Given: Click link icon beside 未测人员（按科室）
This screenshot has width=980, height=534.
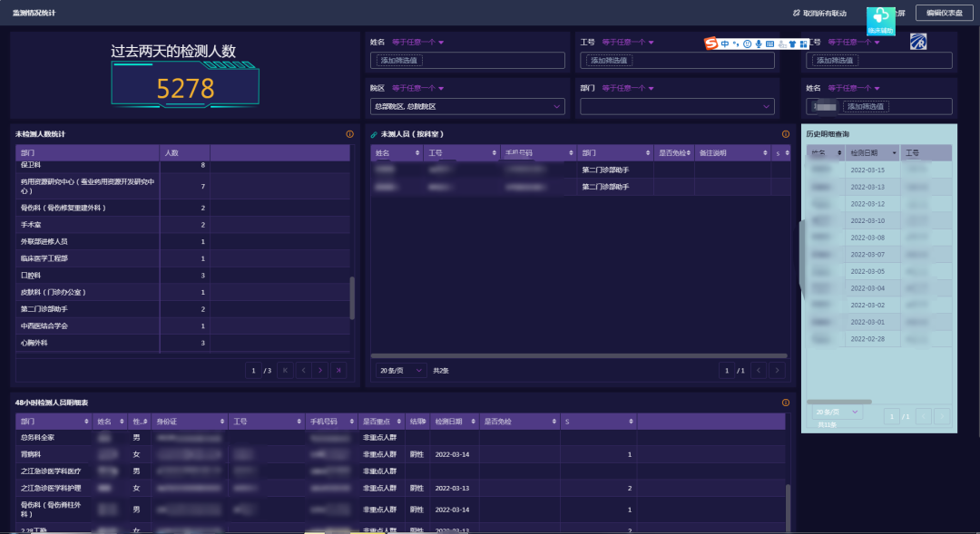Looking at the screenshot, I should pos(374,134).
